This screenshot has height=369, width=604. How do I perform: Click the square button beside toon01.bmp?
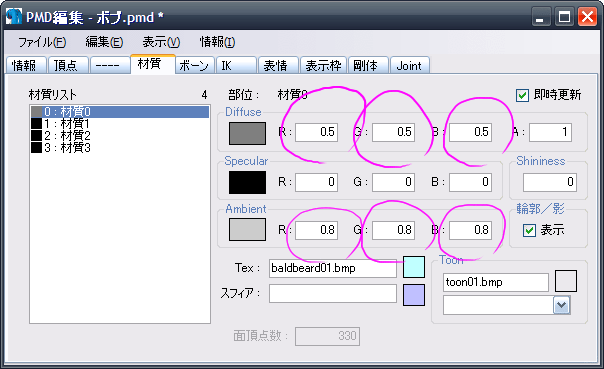[566, 281]
